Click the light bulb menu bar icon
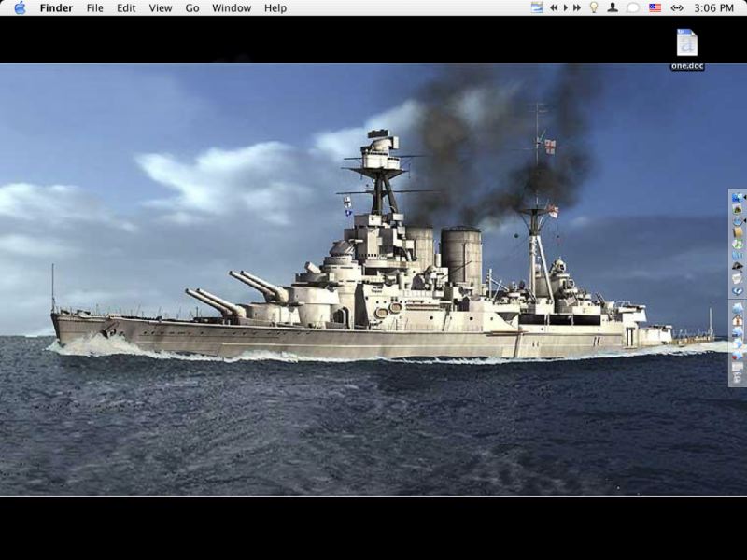This screenshot has width=747, height=560. [x=593, y=7]
